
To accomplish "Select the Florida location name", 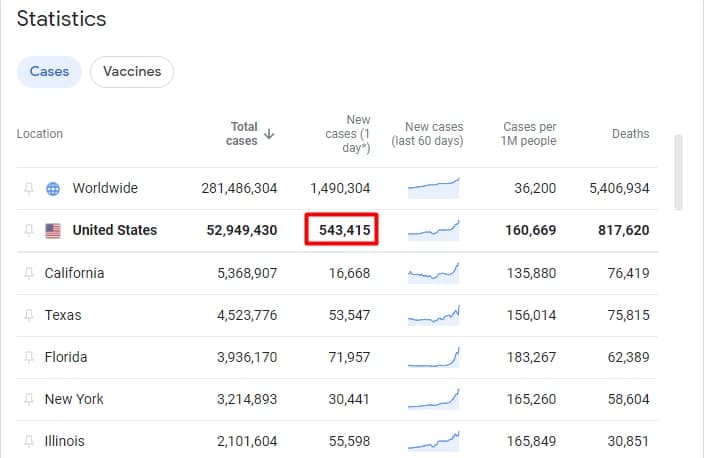I will [66, 357].
